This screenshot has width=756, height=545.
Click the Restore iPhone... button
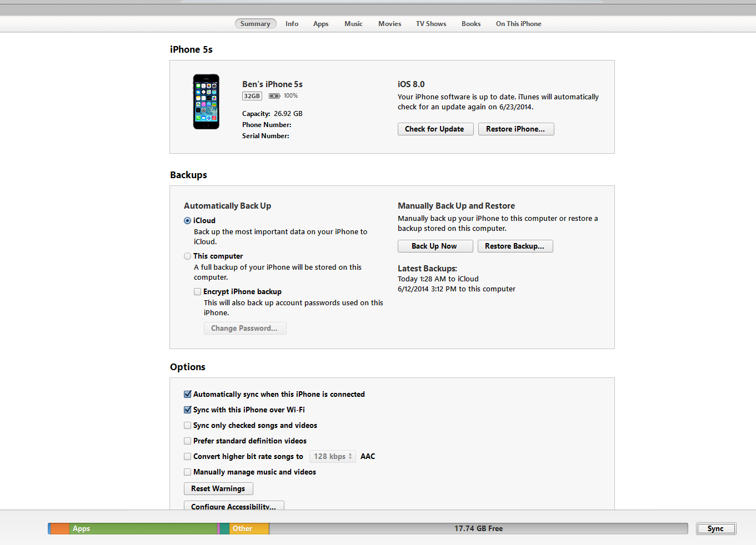(516, 129)
